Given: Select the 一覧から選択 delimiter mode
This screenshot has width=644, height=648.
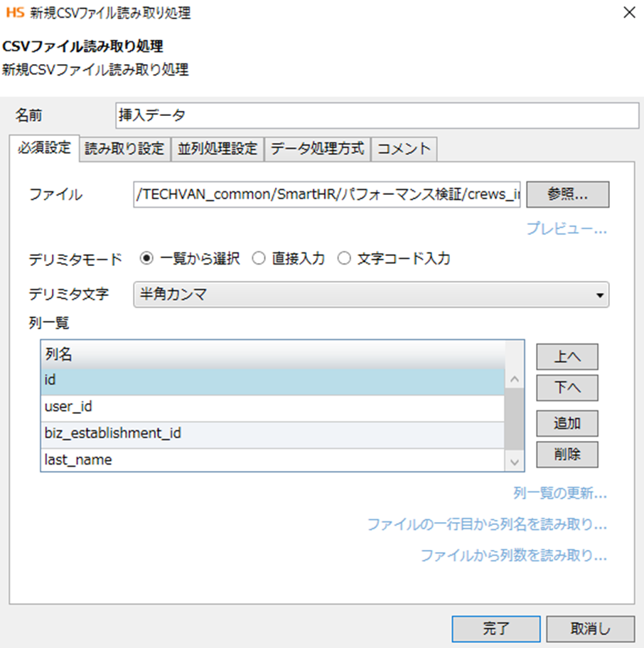Looking at the screenshot, I should [147, 259].
